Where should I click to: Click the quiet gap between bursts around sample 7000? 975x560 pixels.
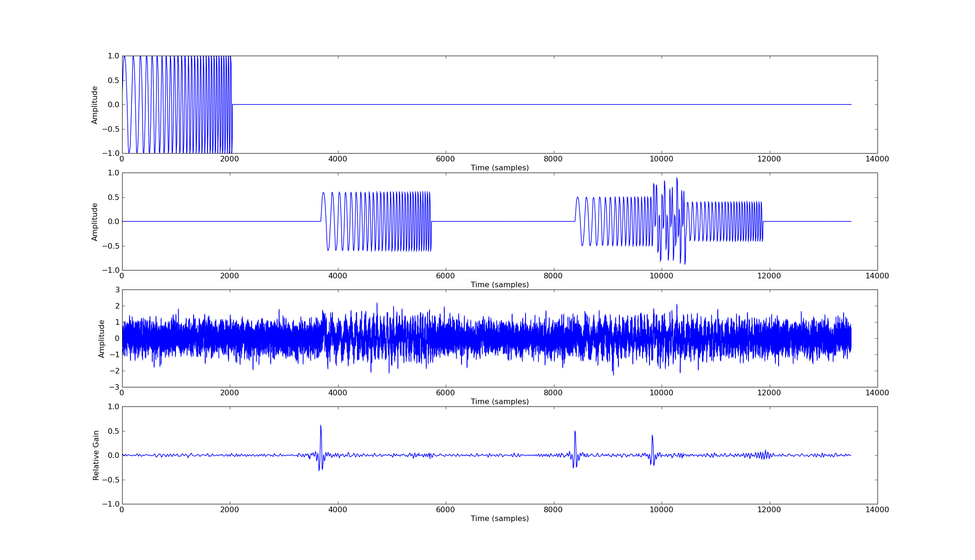499,221
